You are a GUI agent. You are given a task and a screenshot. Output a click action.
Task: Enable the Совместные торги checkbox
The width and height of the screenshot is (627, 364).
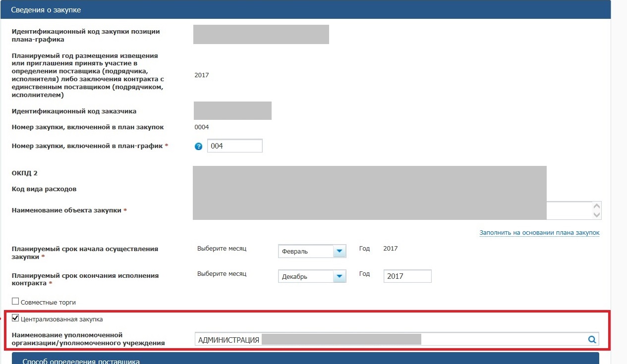pyautogui.click(x=15, y=301)
